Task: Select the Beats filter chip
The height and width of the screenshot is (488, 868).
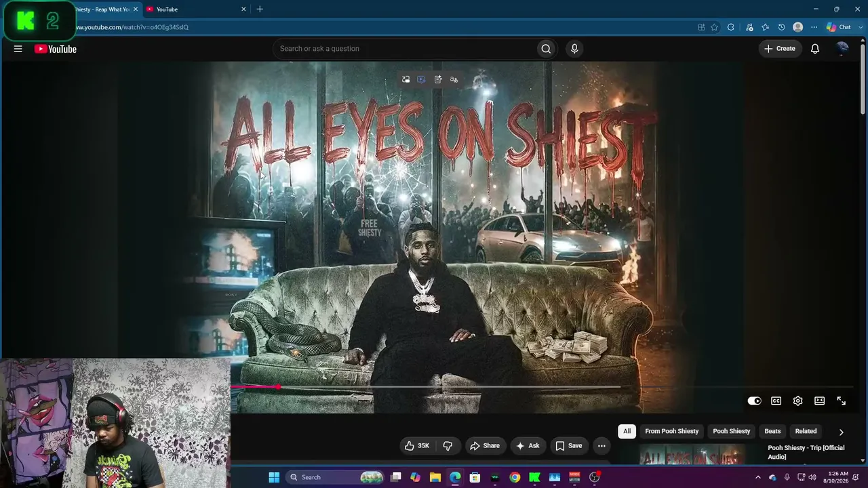Action: 772,431
